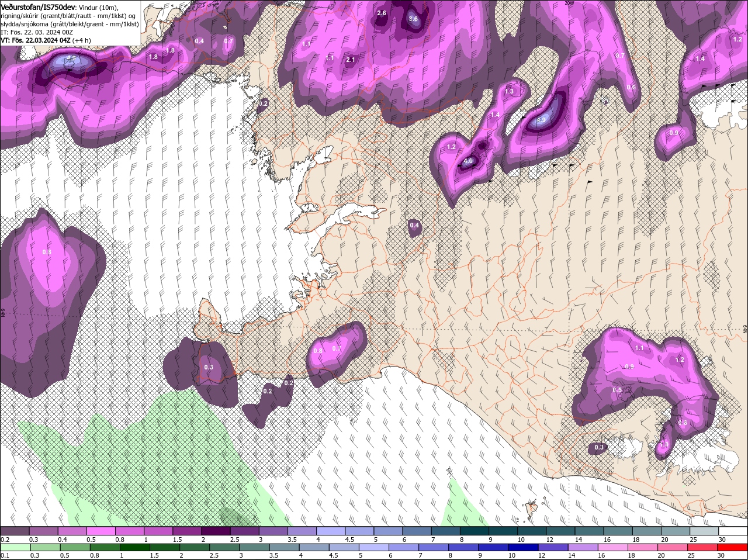Click the 4.0 snowfall value label
Image resolution: width=748 pixels, height=560 pixels.
click(468, 161)
